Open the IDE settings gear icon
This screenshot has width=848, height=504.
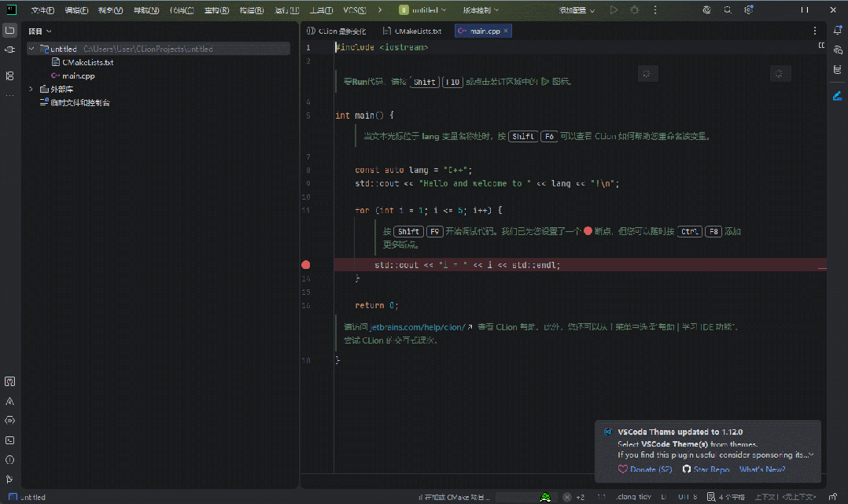coord(748,10)
